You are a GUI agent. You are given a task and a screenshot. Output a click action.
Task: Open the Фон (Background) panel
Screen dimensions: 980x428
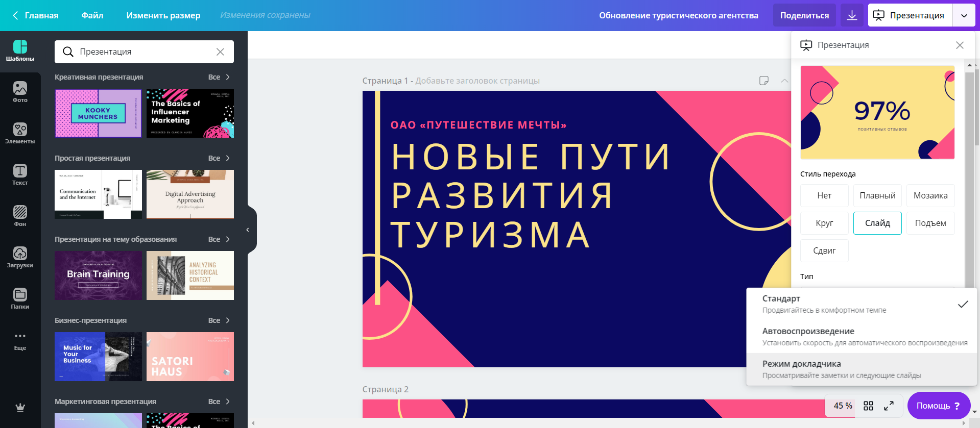point(20,216)
